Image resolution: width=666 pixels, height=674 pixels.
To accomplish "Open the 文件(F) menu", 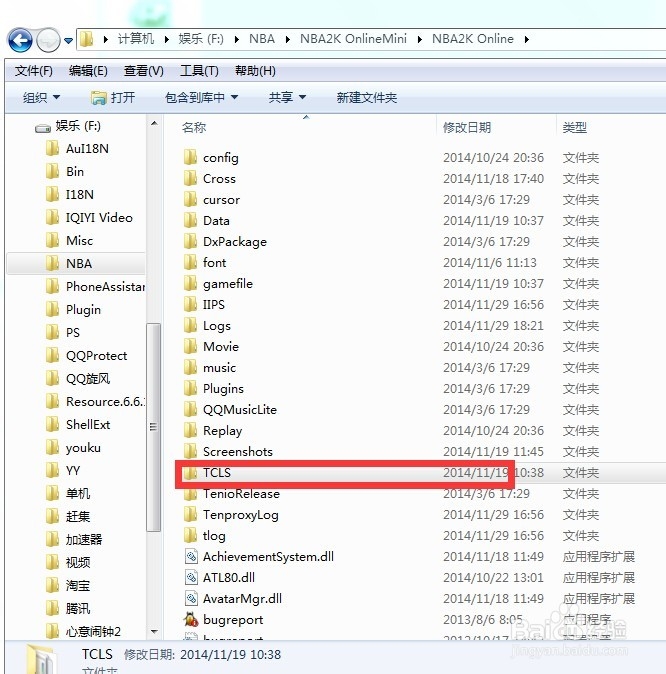I will 34,71.
